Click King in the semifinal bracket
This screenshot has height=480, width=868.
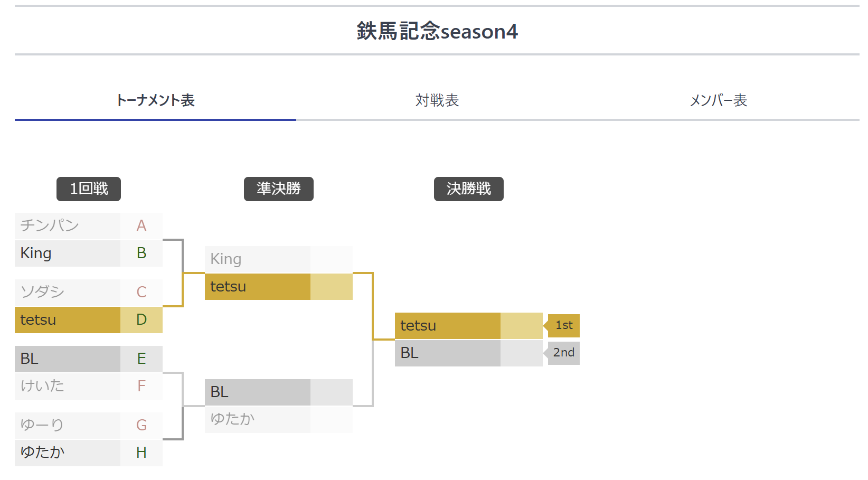(x=257, y=259)
